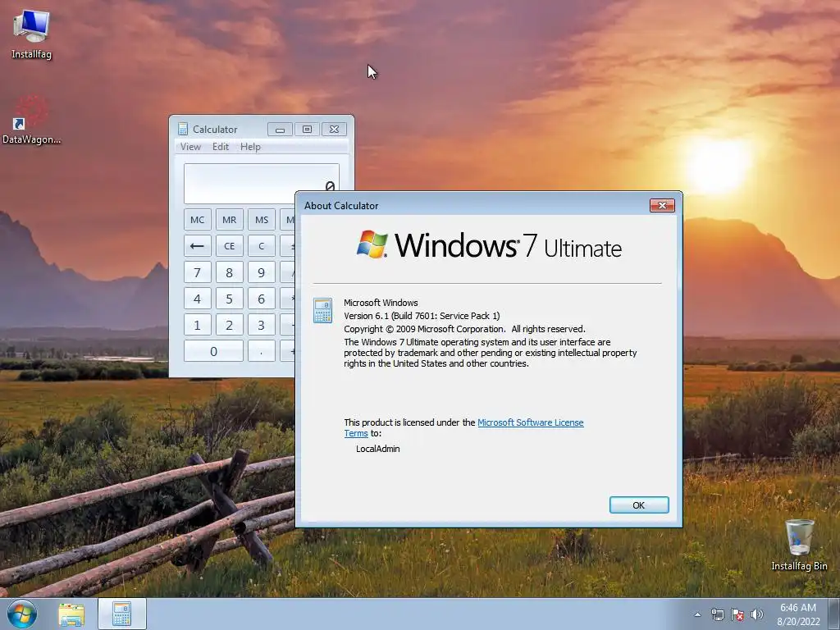Open the Installfag computer desktop icon

tap(31, 33)
